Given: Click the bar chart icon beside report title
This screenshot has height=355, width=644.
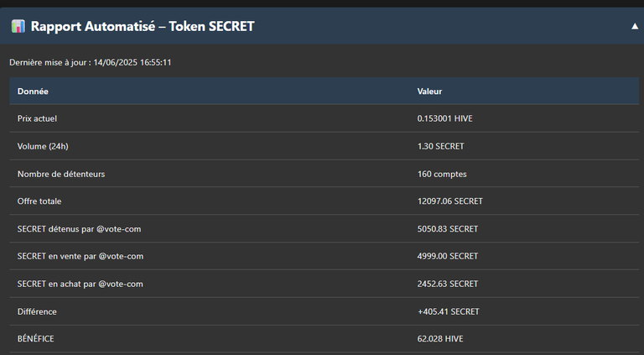Looking at the screenshot, I should tap(18, 26).
